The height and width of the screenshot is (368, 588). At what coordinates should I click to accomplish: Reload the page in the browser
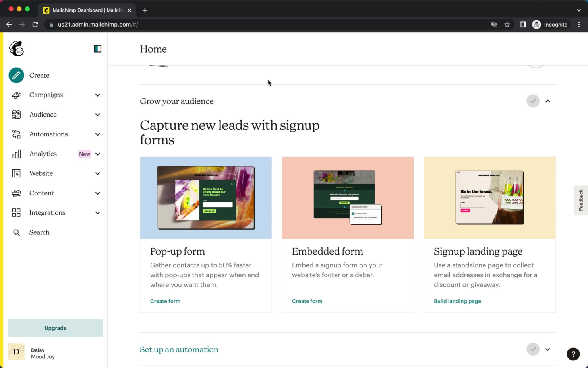35,25
